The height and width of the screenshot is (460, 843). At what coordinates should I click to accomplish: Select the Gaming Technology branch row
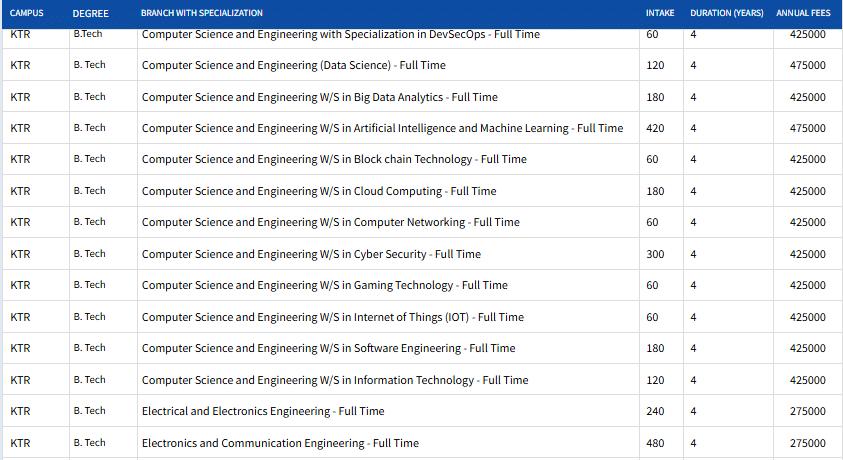pos(324,286)
